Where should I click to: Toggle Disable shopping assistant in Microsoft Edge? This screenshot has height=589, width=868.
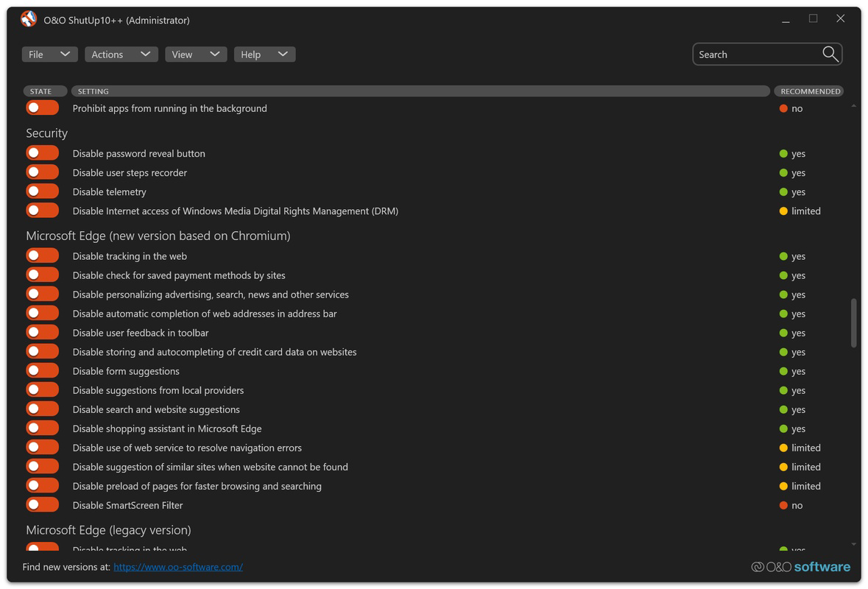pos(42,428)
